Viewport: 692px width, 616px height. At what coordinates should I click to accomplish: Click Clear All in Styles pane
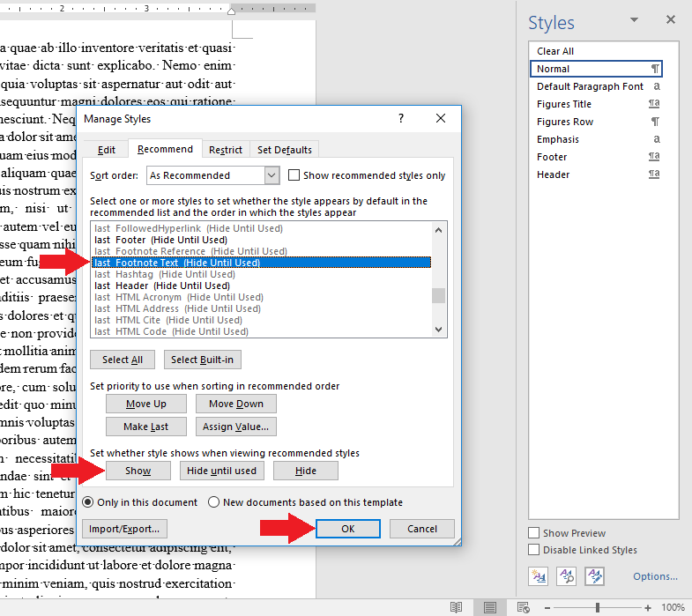(596, 51)
